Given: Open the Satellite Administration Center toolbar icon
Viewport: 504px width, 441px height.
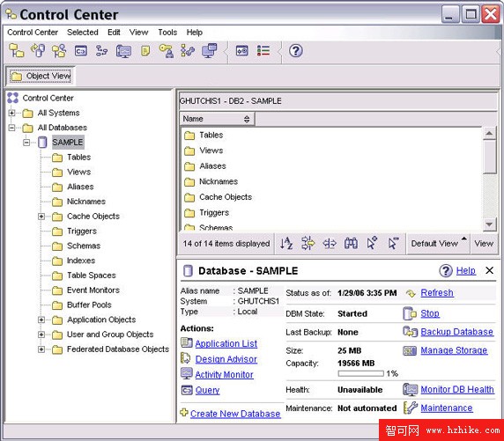Looking at the screenshot, I should coord(59,51).
